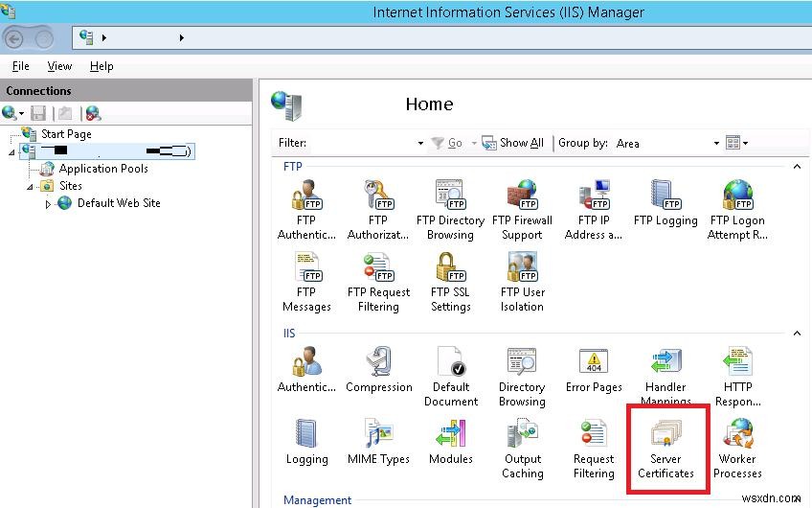This screenshot has width=812, height=508.
Task: Click the Save connections icon
Action: coord(38,113)
